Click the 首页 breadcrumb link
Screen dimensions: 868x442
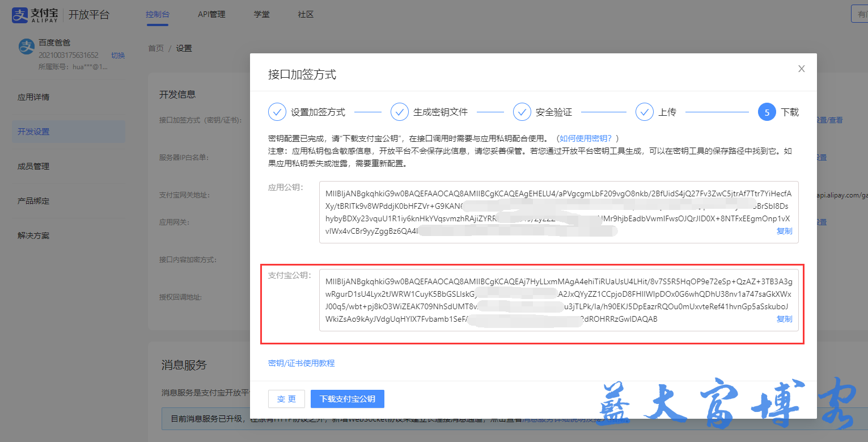click(156, 48)
